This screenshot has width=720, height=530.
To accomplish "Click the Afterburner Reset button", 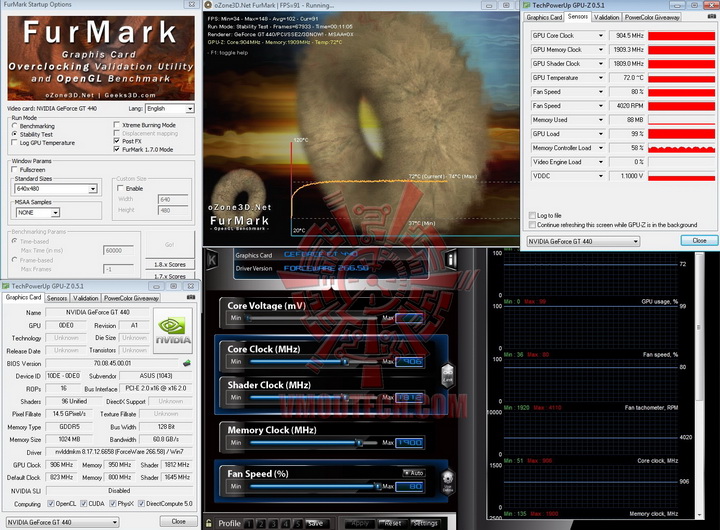I will click(x=392, y=523).
